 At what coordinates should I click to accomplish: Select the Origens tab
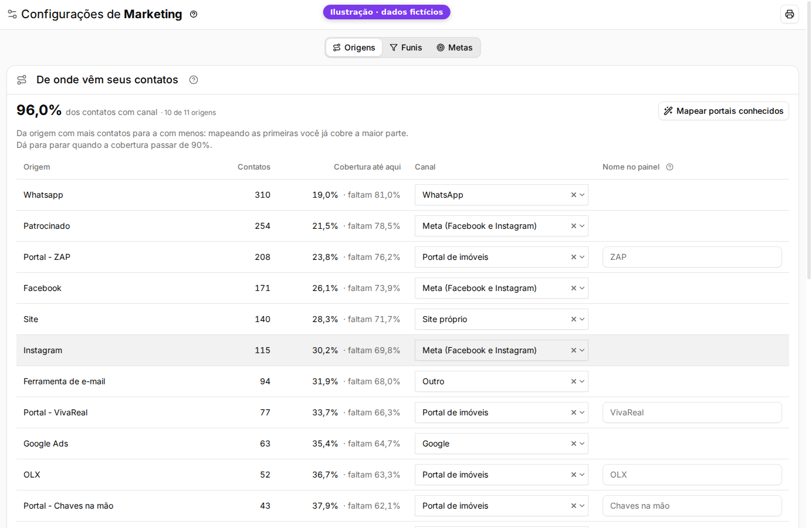click(354, 48)
